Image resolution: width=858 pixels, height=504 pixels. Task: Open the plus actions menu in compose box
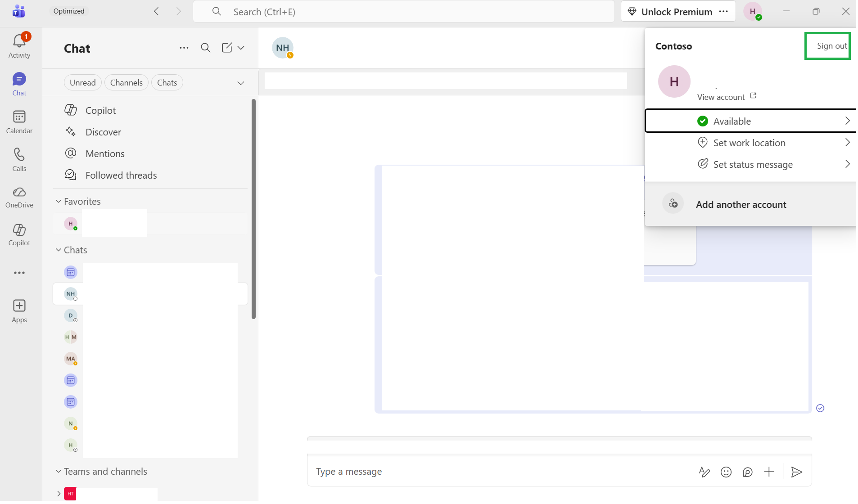click(769, 472)
